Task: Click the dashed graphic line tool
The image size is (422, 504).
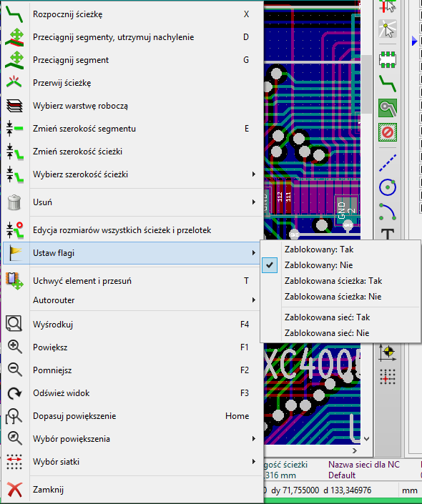Action: 387,163
